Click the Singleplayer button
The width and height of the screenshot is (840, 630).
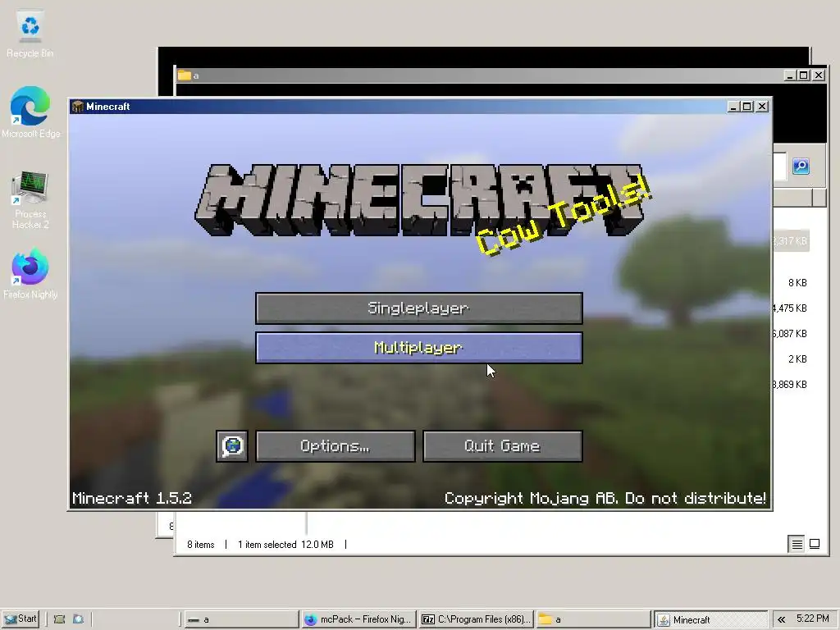tap(419, 308)
